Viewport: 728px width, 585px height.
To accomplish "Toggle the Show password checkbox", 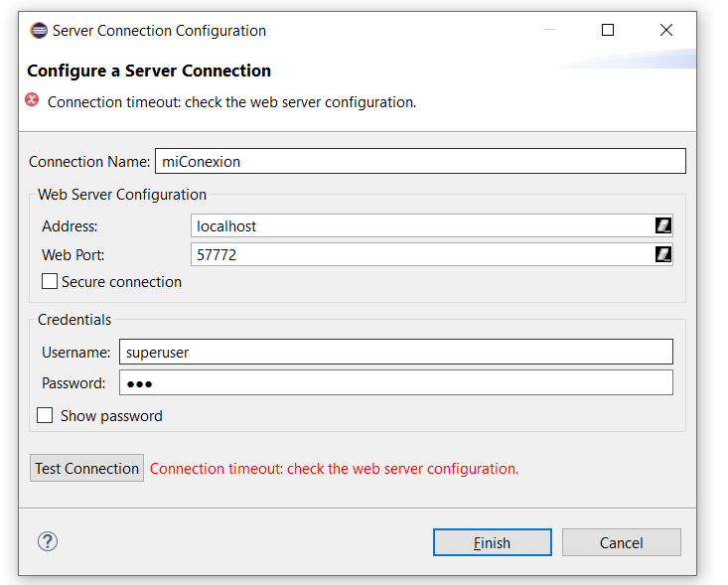I will click(x=46, y=416).
